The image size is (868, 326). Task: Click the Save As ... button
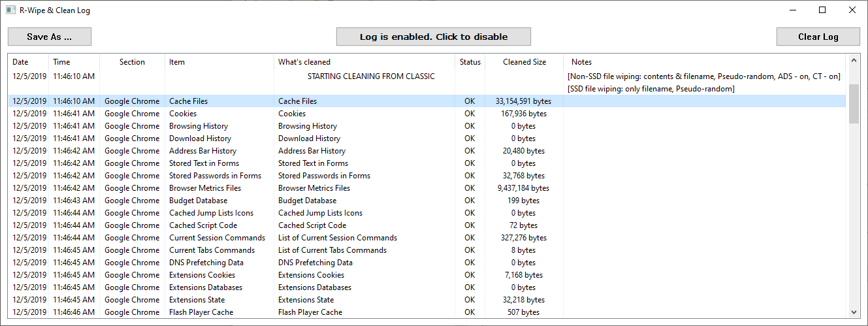pos(50,37)
